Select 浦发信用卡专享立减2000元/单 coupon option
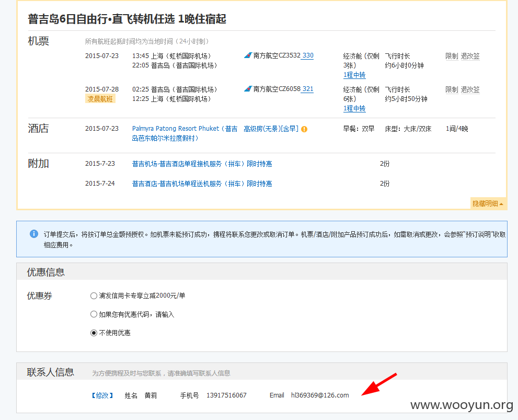This screenshot has width=518, height=420. click(94, 296)
